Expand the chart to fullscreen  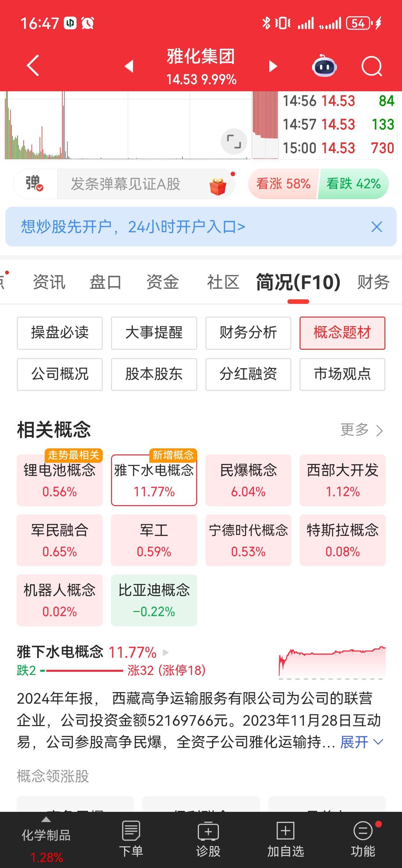click(234, 141)
